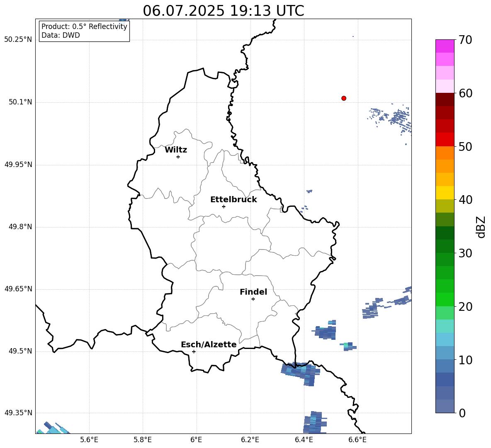
Task: Click the colorbar value 30
Action: click(465, 253)
